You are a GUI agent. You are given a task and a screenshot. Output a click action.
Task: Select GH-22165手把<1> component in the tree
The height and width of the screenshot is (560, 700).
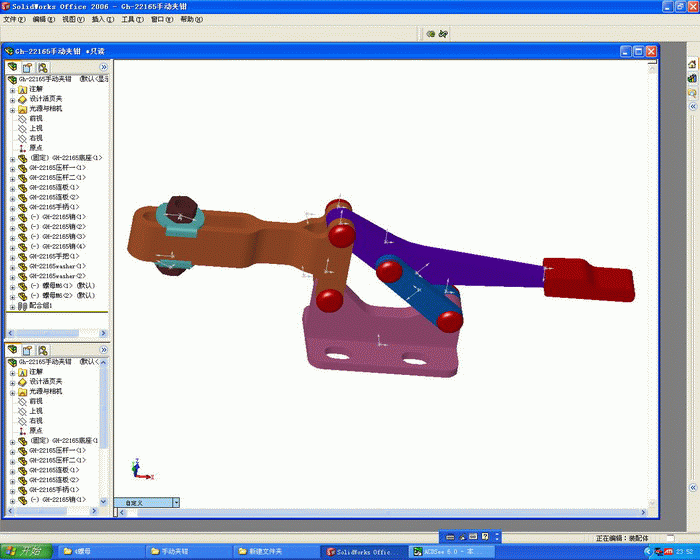click(x=54, y=256)
